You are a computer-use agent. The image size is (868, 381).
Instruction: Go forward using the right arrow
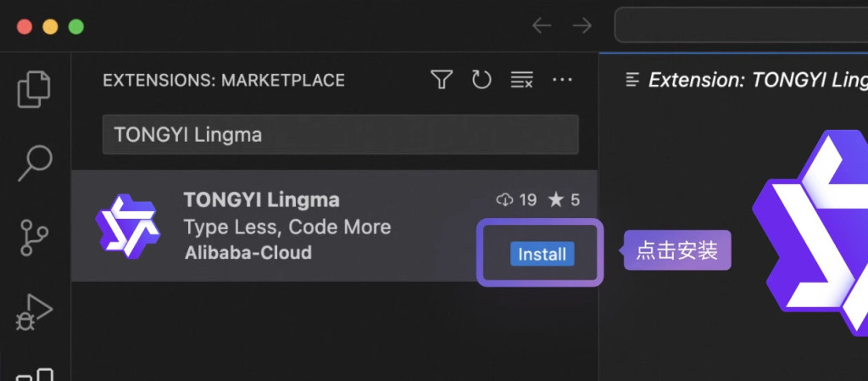(x=581, y=25)
